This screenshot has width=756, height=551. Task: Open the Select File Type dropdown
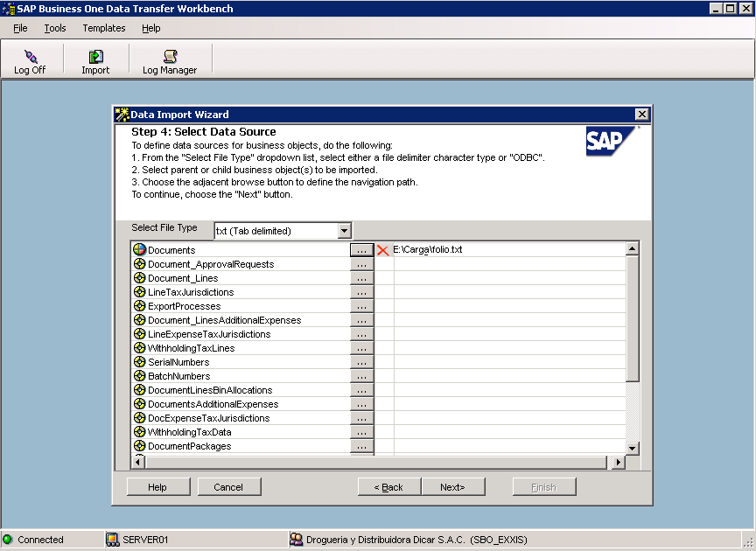(x=341, y=228)
